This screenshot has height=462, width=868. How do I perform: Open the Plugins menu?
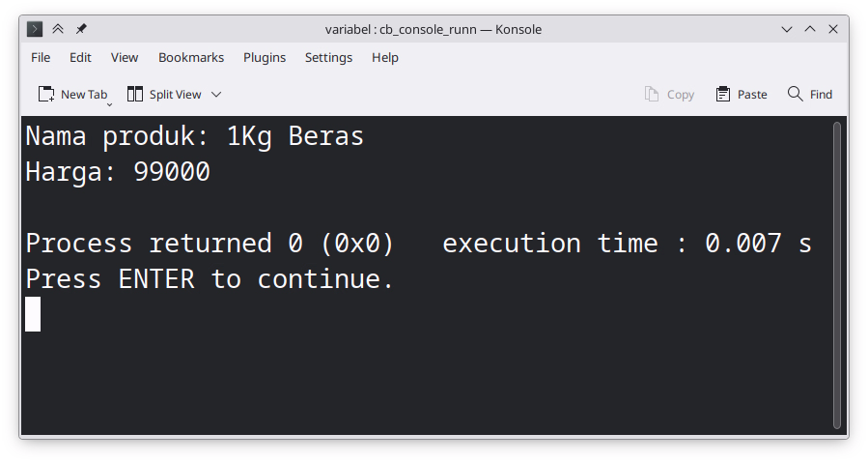point(265,57)
